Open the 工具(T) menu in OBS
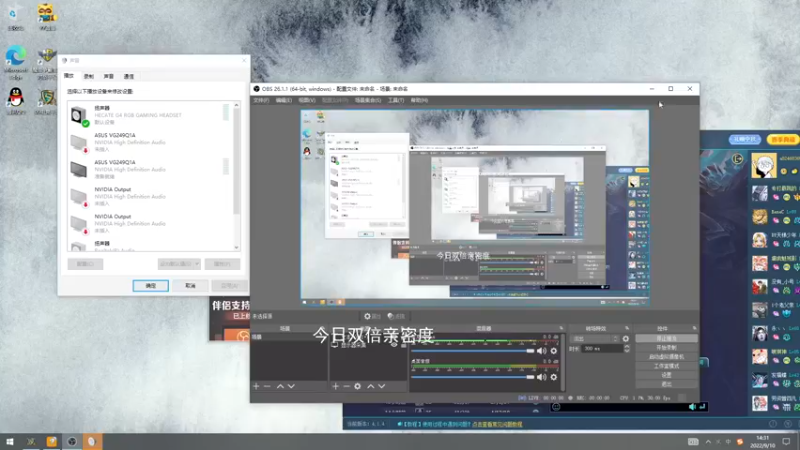Viewport: 800px width, 450px height. [x=396, y=101]
